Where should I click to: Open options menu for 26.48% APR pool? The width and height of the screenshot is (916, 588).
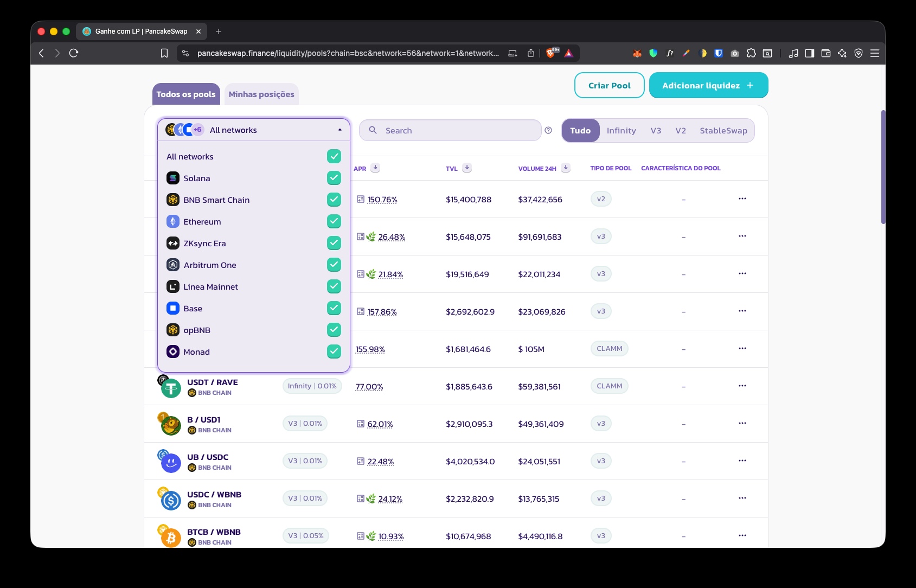[742, 237]
